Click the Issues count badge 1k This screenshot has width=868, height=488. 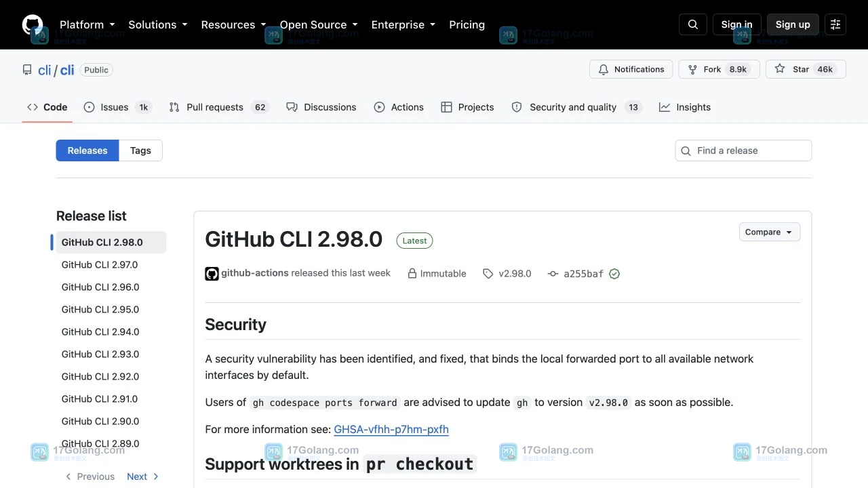(143, 107)
